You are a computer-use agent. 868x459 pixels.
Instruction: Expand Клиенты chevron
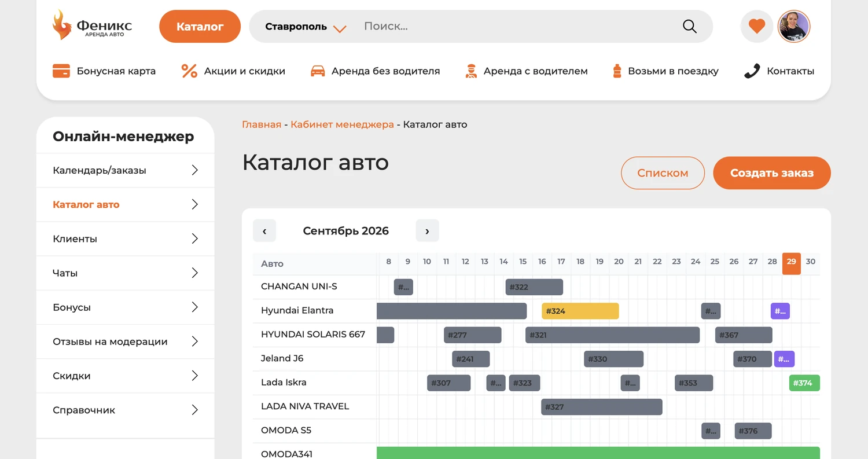click(195, 238)
